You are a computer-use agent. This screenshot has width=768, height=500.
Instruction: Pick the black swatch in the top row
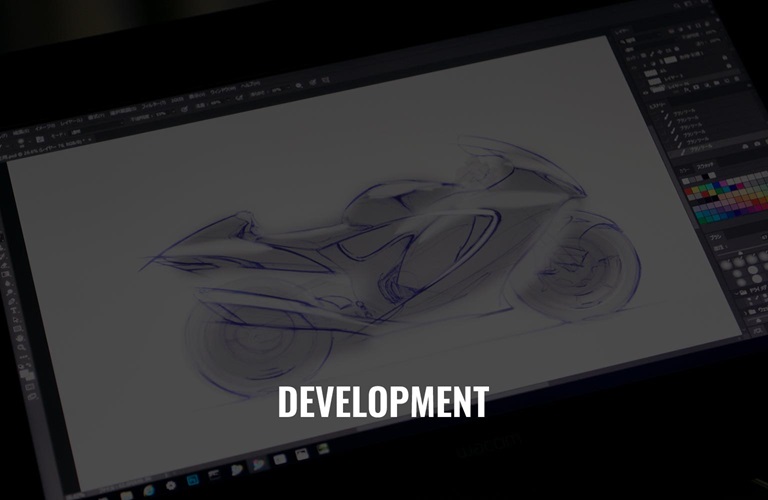tap(705, 177)
